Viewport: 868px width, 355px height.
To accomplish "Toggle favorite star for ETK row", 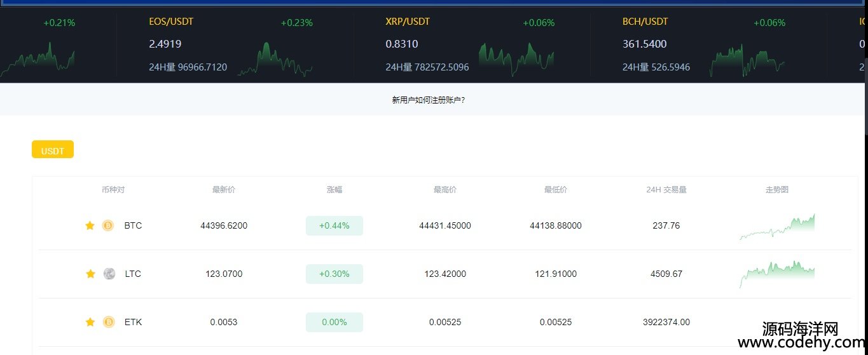I will [x=90, y=322].
